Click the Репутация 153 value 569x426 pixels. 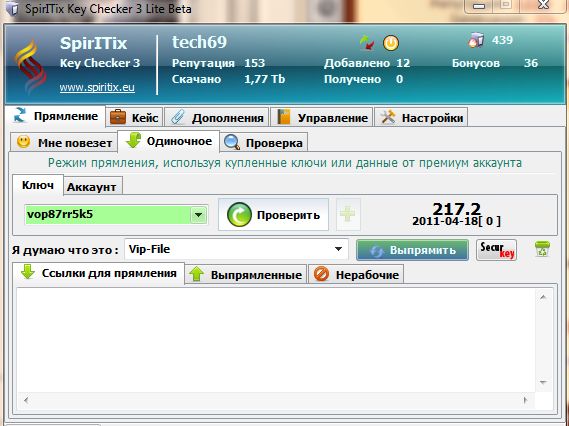(254, 63)
